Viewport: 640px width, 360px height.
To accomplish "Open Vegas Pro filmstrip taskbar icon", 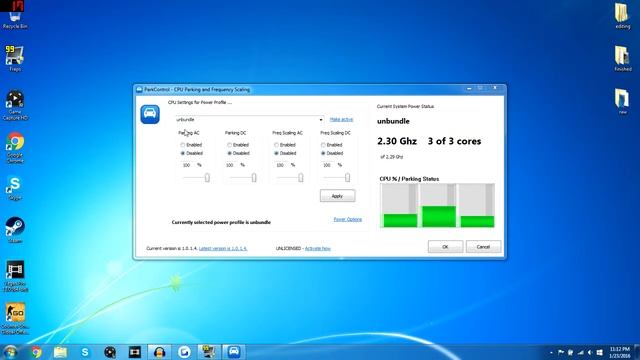I will coord(135,352).
